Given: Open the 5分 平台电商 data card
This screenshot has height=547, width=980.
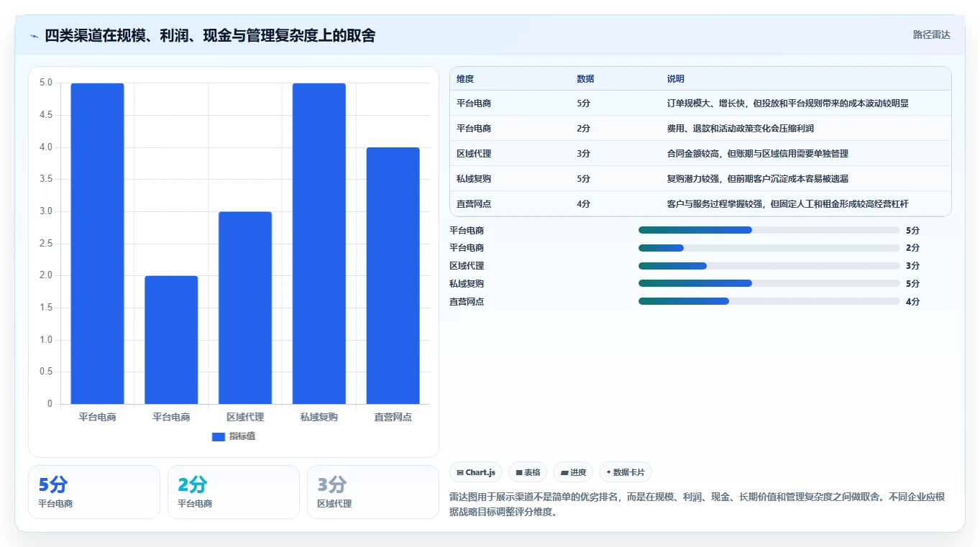Looking at the screenshot, I should (94, 492).
